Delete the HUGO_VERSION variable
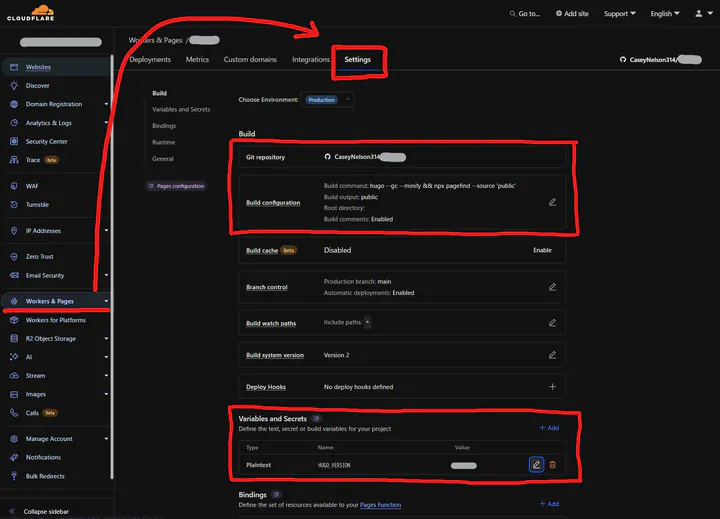Image resolution: width=720 pixels, height=519 pixels. [553, 465]
